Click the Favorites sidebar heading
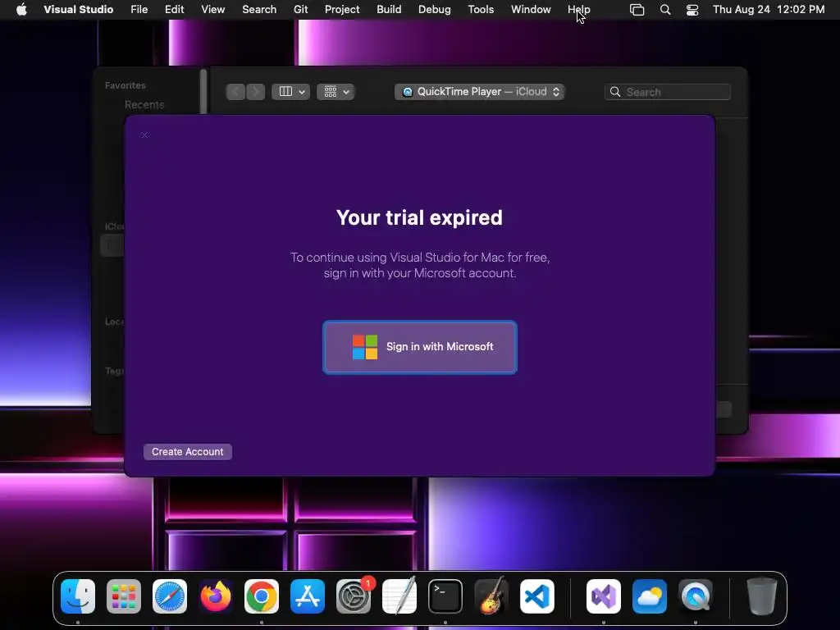This screenshot has width=840, height=630. click(126, 85)
